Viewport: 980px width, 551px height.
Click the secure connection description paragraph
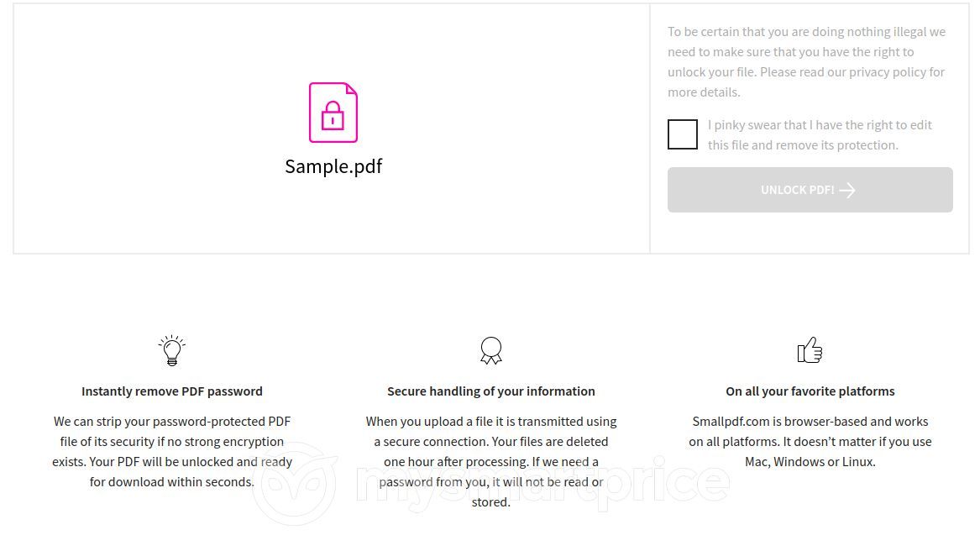pyautogui.click(x=491, y=462)
